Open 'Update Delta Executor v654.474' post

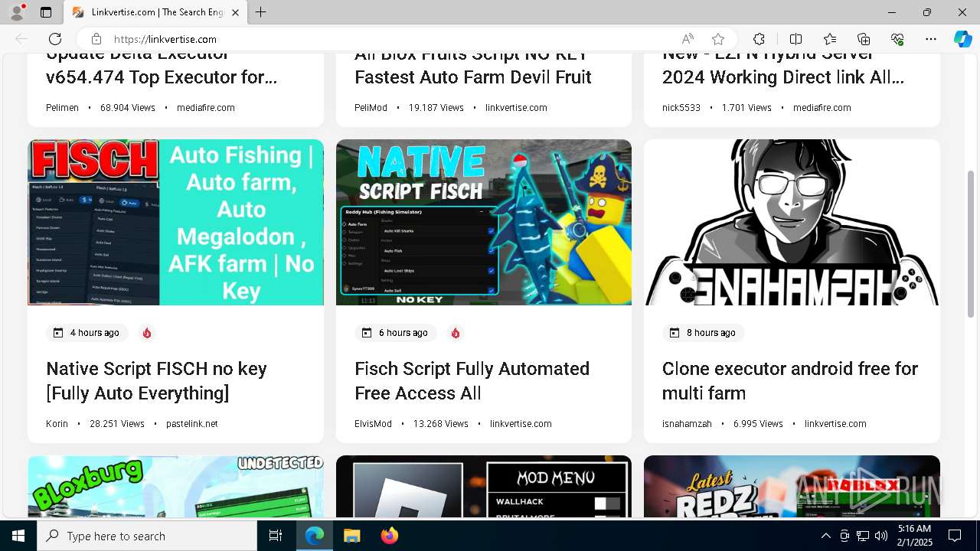click(162, 69)
